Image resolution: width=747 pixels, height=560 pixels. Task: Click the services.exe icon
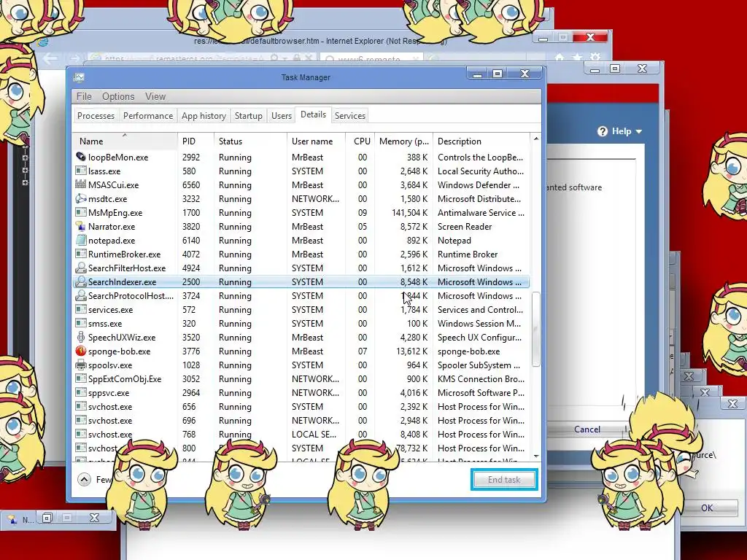click(81, 309)
